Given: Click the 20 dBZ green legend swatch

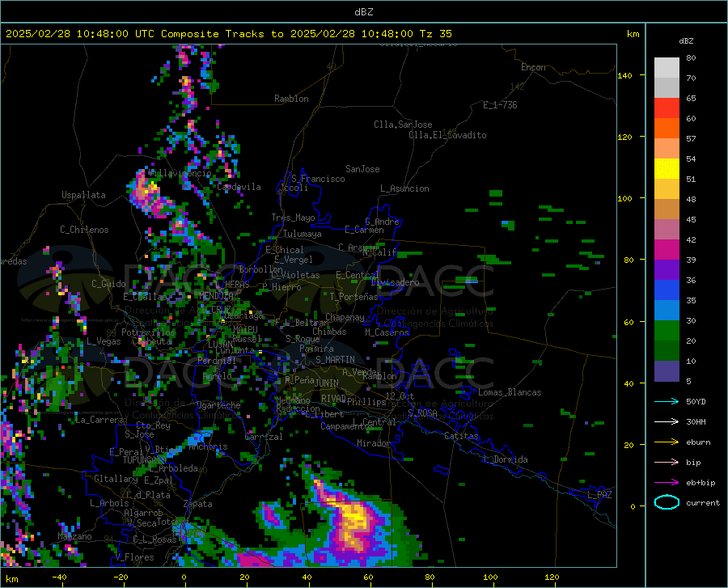Looking at the screenshot, I should (x=667, y=331).
